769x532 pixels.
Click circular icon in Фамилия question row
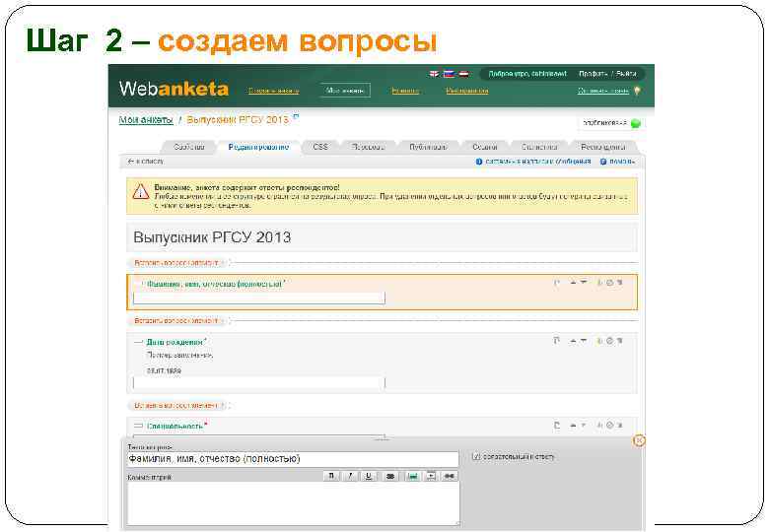pos(609,283)
